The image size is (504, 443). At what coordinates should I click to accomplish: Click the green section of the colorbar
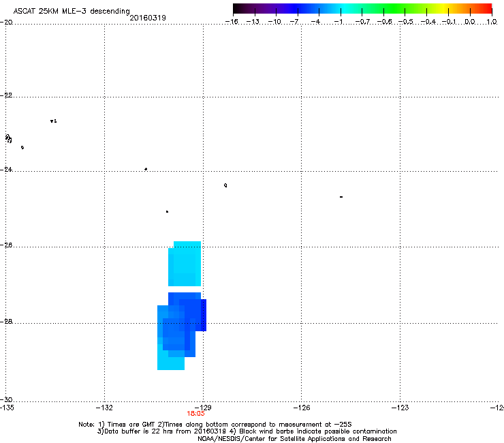(x=395, y=9)
